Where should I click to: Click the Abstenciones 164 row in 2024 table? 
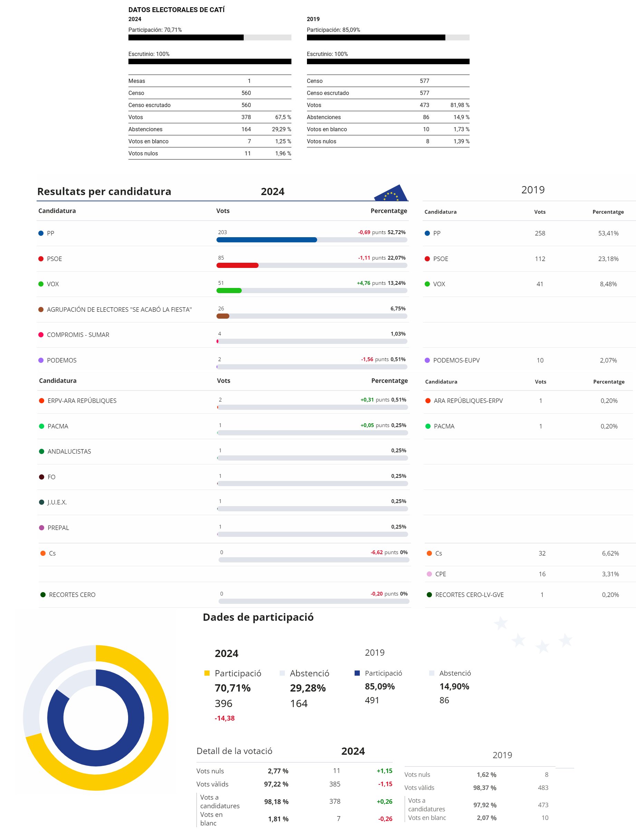210,129
